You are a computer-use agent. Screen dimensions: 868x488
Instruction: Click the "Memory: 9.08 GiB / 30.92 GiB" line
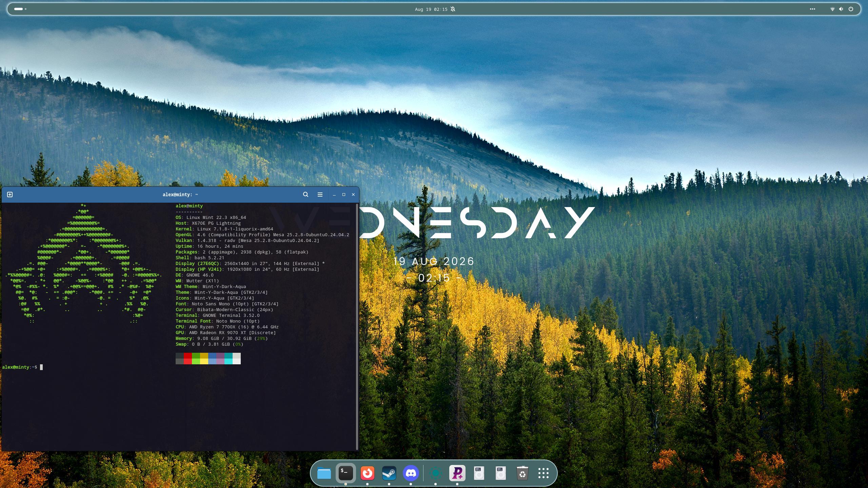click(x=222, y=339)
